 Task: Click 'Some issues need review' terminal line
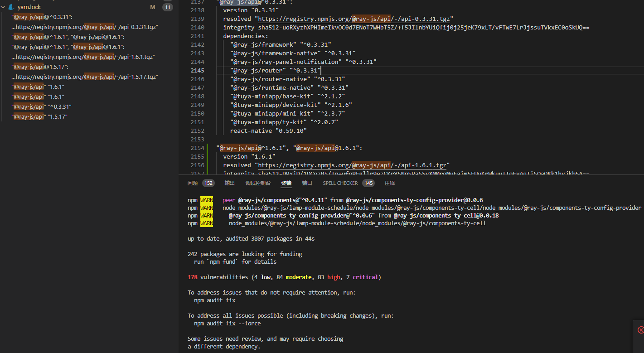[x=266, y=339]
